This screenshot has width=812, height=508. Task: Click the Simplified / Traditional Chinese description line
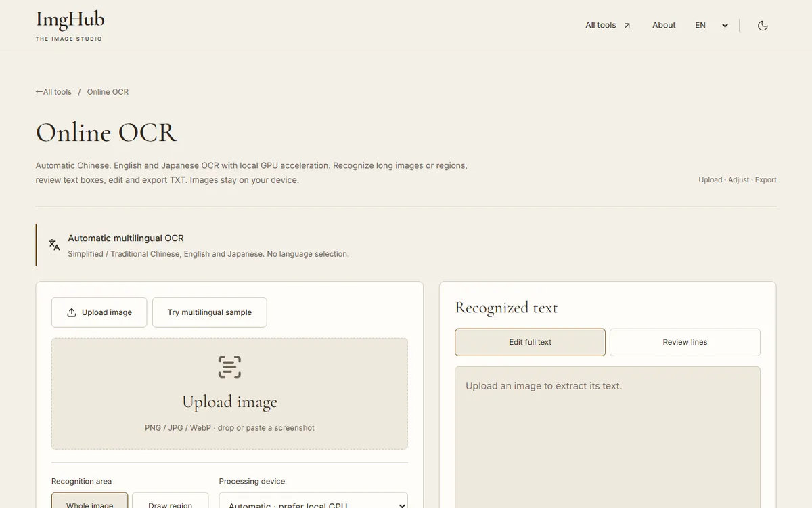pyautogui.click(x=208, y=254)
